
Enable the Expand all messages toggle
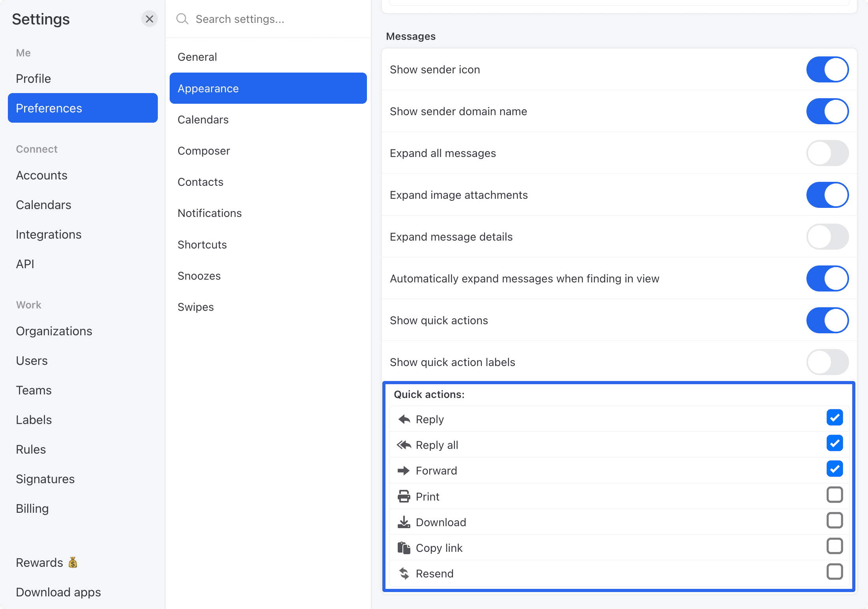pos(827,153)
